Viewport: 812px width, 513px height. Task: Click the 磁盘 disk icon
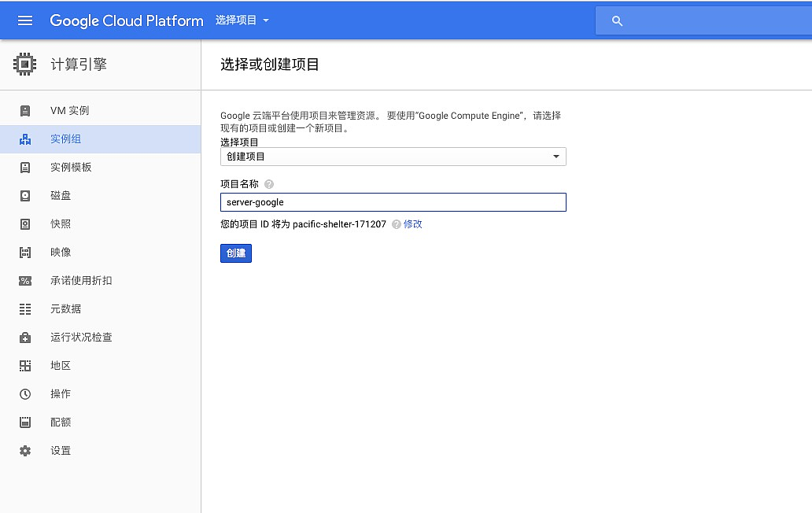pyautogui.click(x=25, y=196)
